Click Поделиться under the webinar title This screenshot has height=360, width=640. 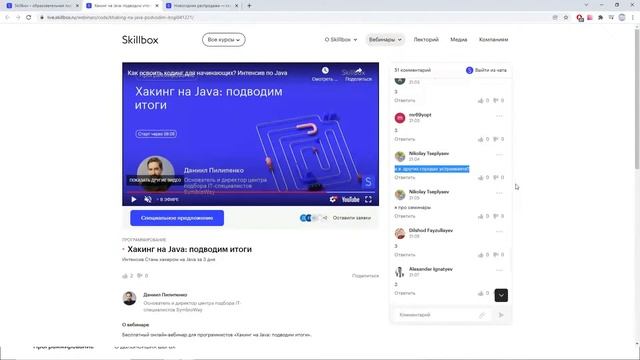(x=365, y=276)
